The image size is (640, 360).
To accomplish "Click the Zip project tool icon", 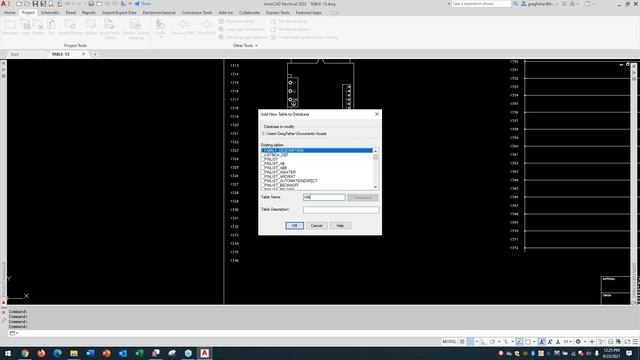I will pos(51,27).
